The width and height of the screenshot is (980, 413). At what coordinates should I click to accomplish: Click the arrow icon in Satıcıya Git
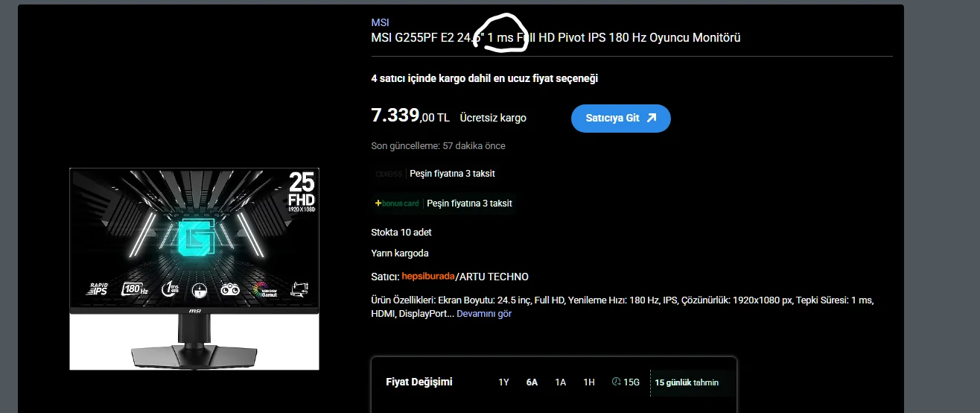652,118
